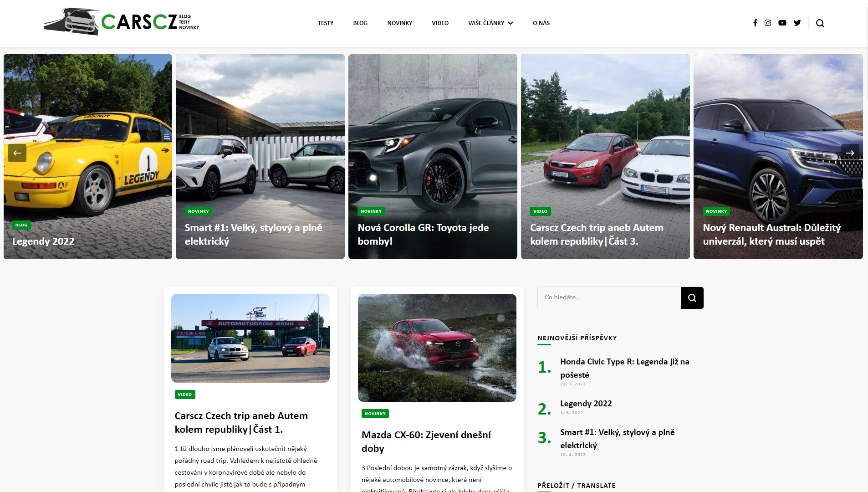The height and width of the screenshot is (492, 868).
Task: Open the Testy menu item
Action: click(x=326, y=23)
